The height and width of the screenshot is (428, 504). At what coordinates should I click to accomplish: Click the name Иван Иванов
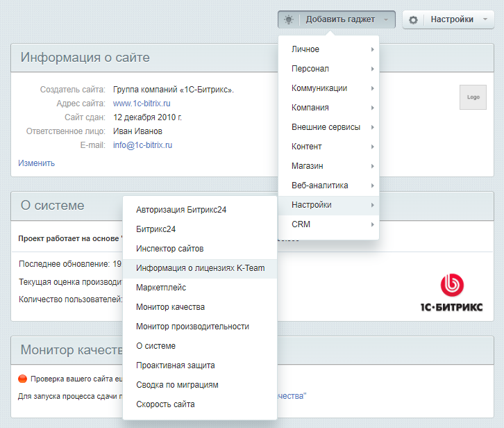137,131
